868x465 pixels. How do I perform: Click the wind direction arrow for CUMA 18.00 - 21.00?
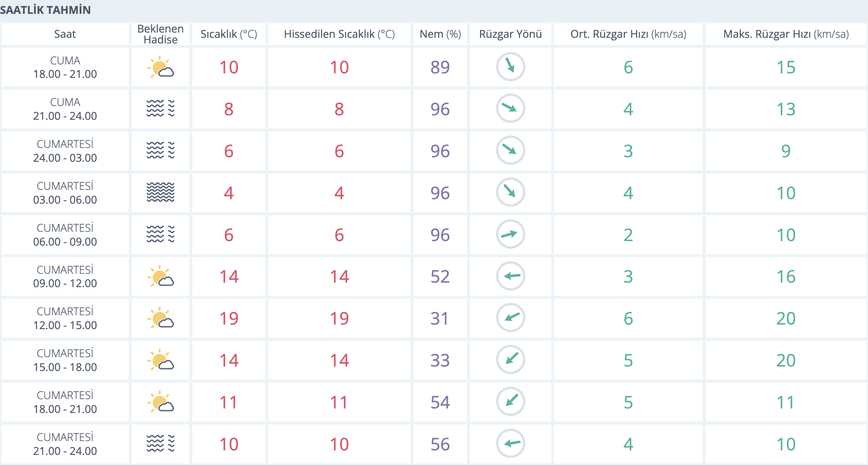coord(511,67)
